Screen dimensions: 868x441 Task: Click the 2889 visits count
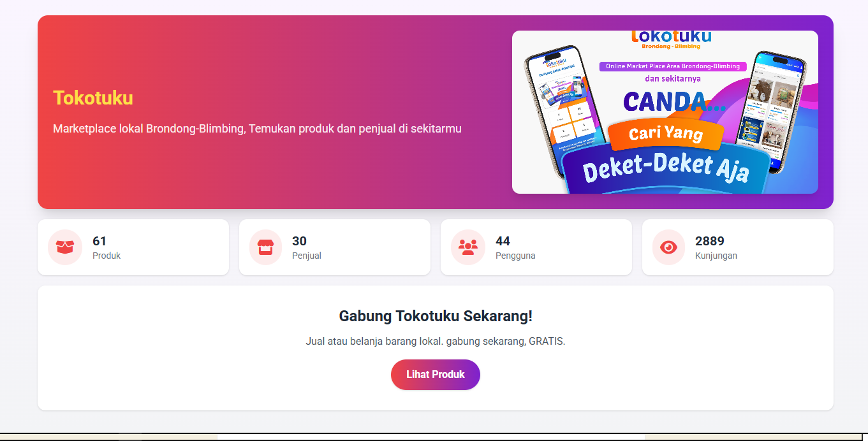click(x=710, y=241)
